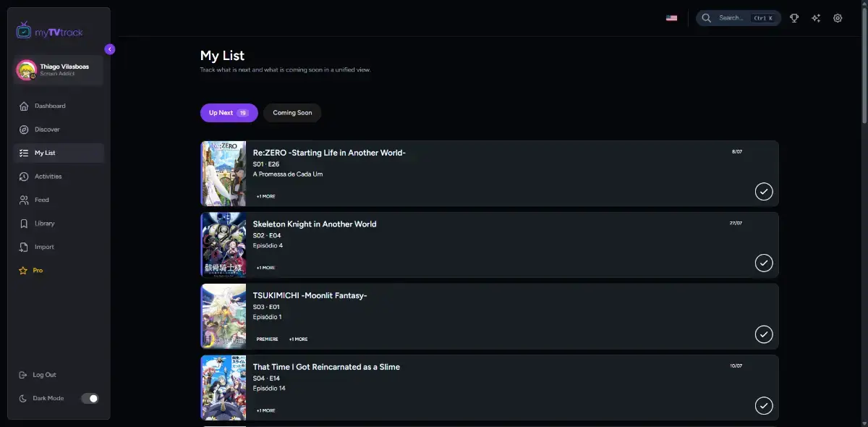
Task: Click the 8/07 date on Re:ZERO
Action: 737,151
